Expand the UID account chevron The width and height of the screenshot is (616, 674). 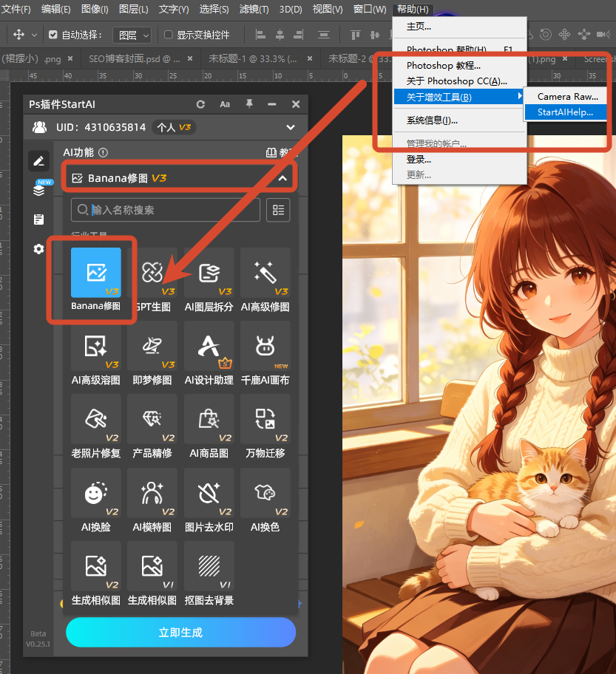click(x=291, y=127)
